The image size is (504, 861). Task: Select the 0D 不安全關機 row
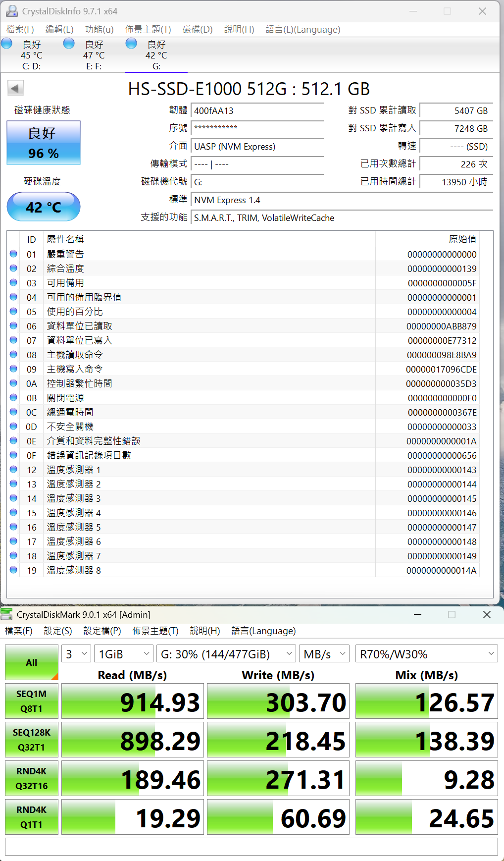coord(243,427)
